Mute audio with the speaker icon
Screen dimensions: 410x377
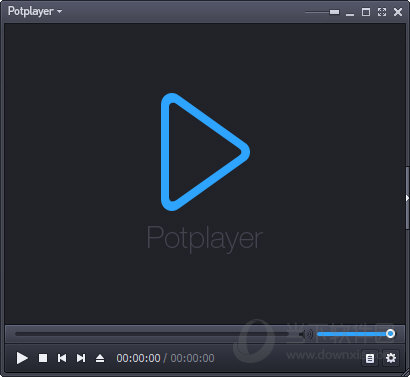pos(305,334)
